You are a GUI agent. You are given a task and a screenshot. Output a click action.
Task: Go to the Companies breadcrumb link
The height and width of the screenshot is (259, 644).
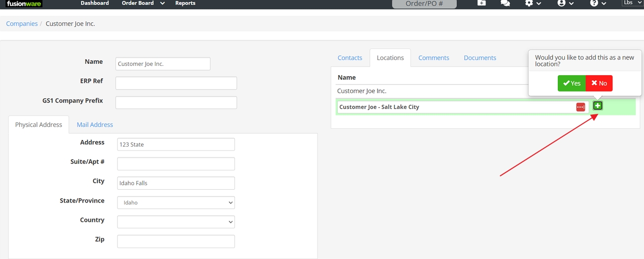tap(22, 24)
